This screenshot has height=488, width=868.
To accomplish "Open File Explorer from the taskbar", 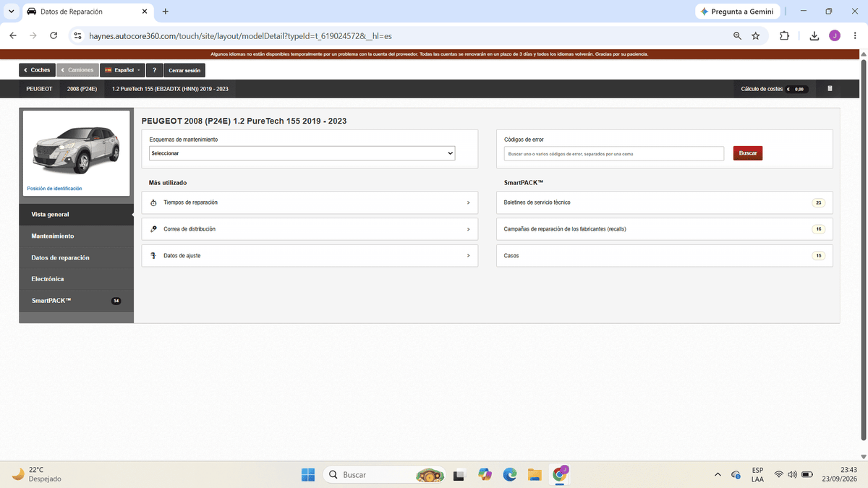I will 535,474.
